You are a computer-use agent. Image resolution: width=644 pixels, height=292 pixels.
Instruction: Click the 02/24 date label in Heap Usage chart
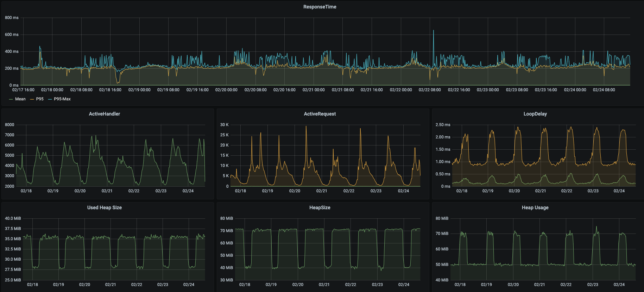619,285
